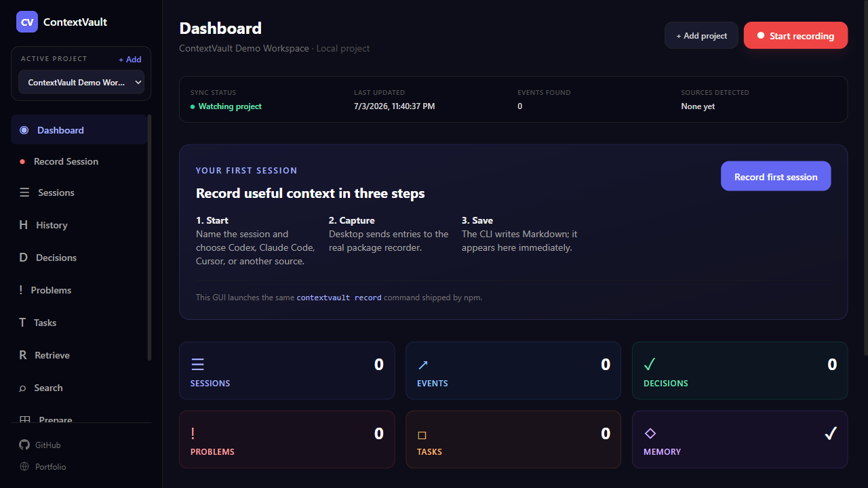This screenshot has height=488, width=868.
Task: Open the Portfolio link
Action: coord(43,466)
